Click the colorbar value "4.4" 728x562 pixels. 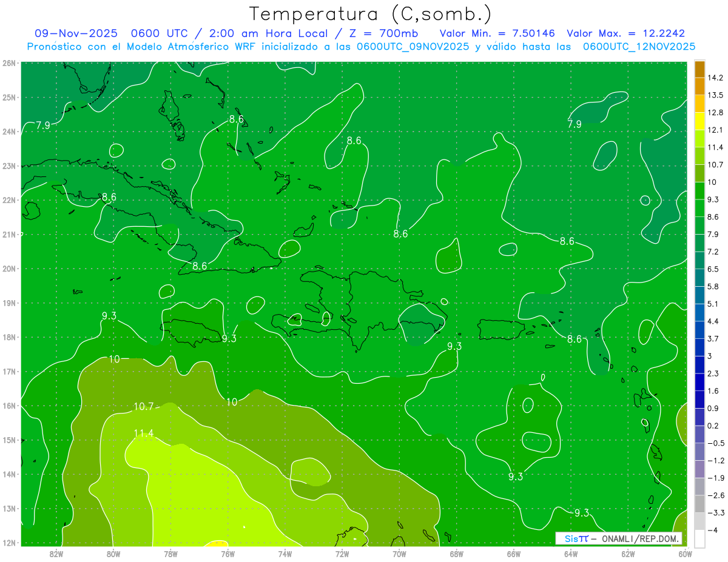pyautogui.click(x=713, y=321)
